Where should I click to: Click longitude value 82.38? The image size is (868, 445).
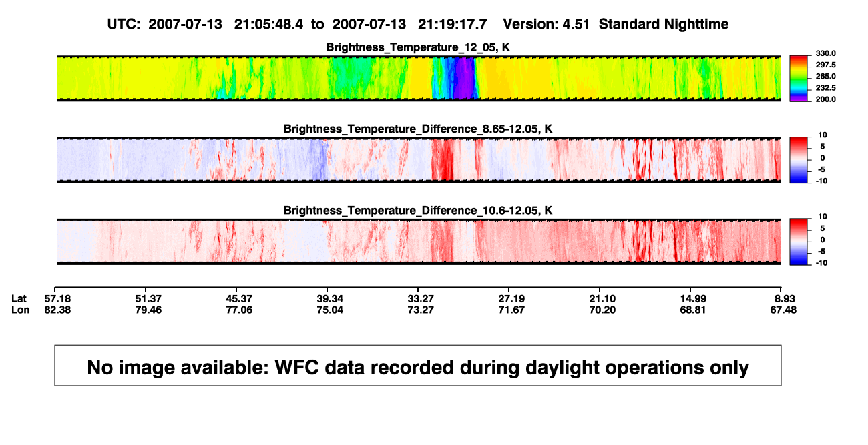[x=57, y=310]
